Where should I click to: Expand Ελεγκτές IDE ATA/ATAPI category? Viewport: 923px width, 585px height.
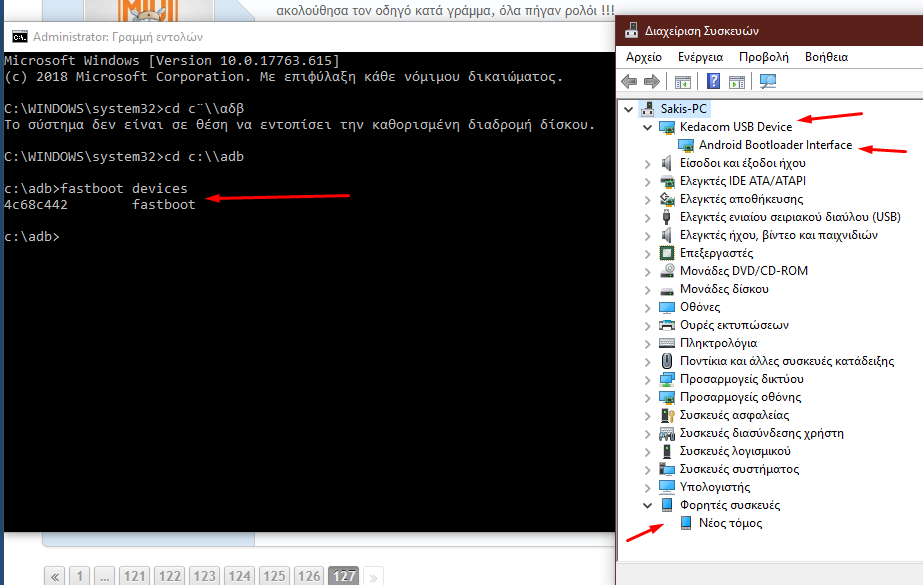(x=648, y=182)
